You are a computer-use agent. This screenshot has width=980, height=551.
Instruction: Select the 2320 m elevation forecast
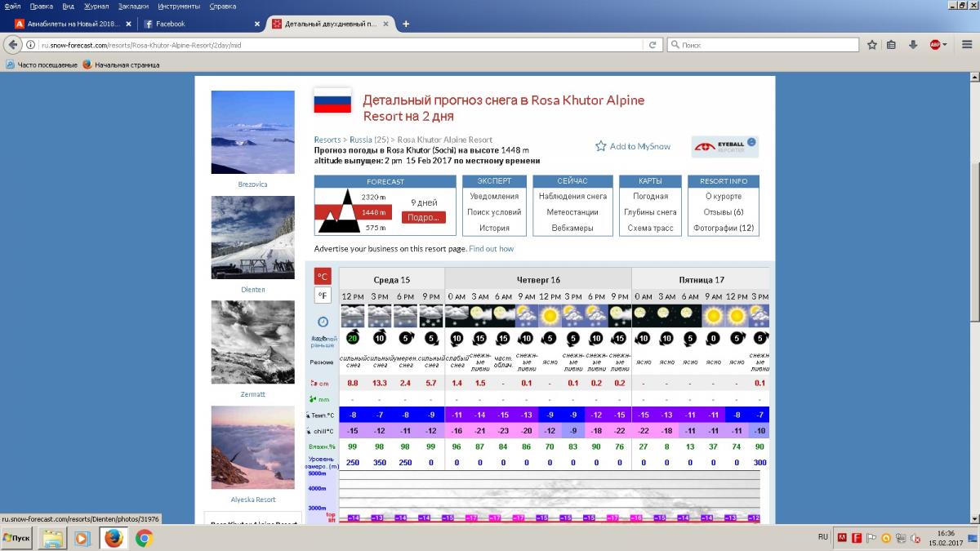(373, 197)
